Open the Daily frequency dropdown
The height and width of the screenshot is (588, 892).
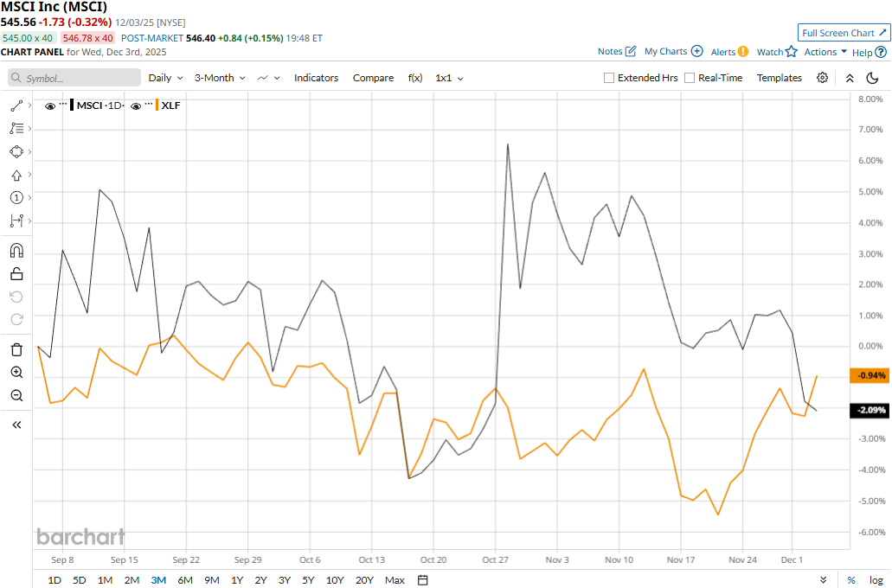[x=165, y=78]
